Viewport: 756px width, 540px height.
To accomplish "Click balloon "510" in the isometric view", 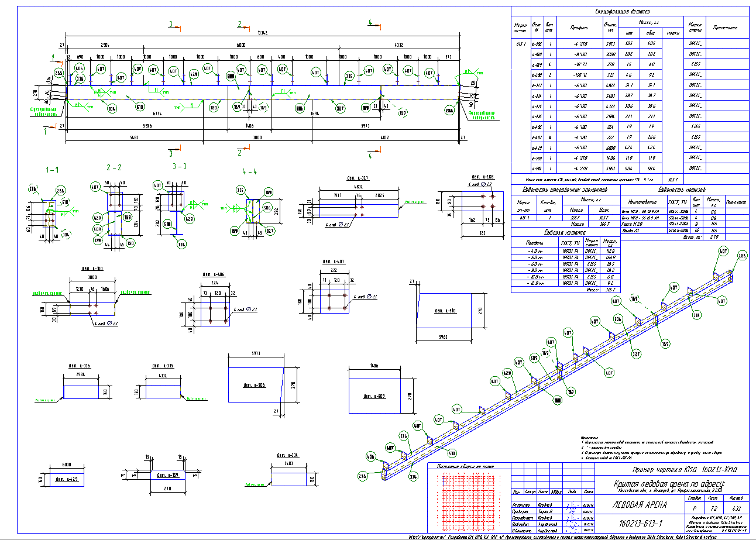I will [452, 453].
